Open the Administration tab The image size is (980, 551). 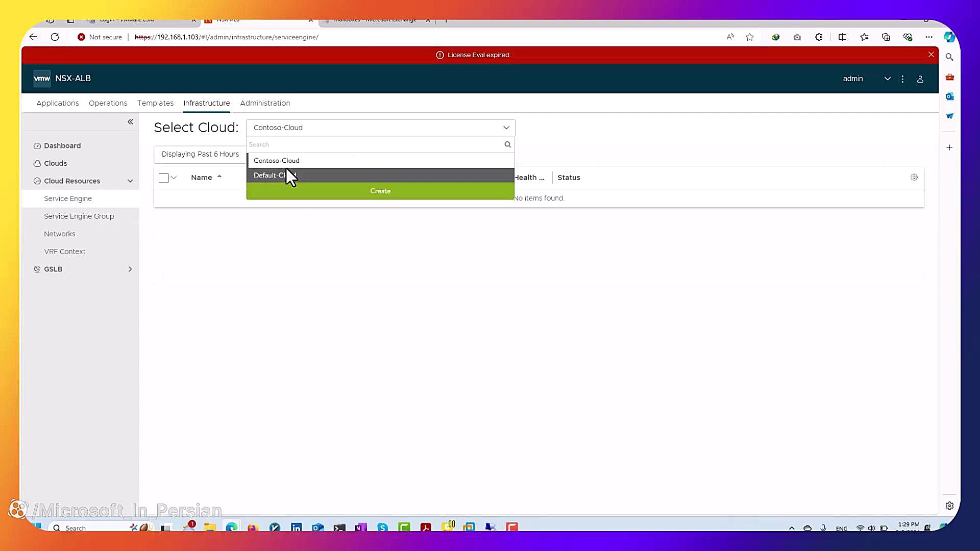coord(265,103)
